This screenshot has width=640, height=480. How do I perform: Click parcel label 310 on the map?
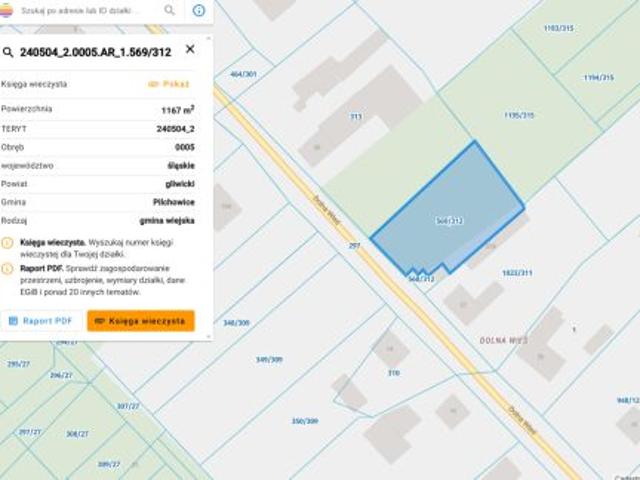pos(393,373)
